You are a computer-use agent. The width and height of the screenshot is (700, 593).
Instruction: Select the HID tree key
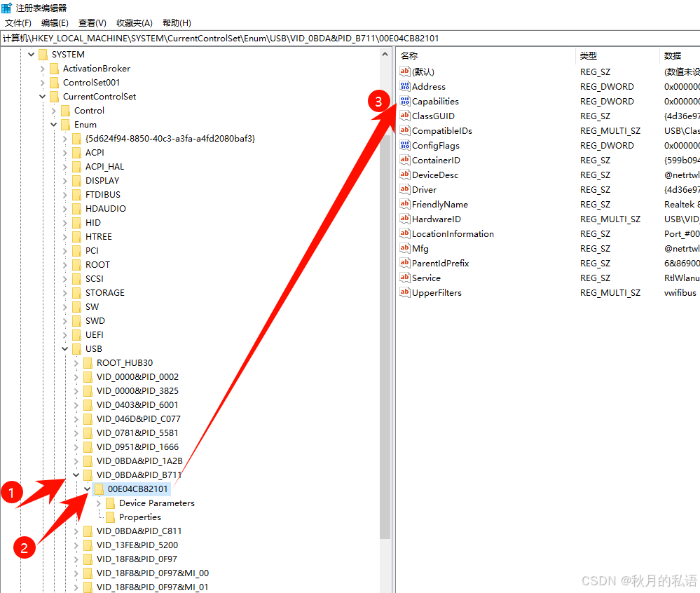(93, 223)
